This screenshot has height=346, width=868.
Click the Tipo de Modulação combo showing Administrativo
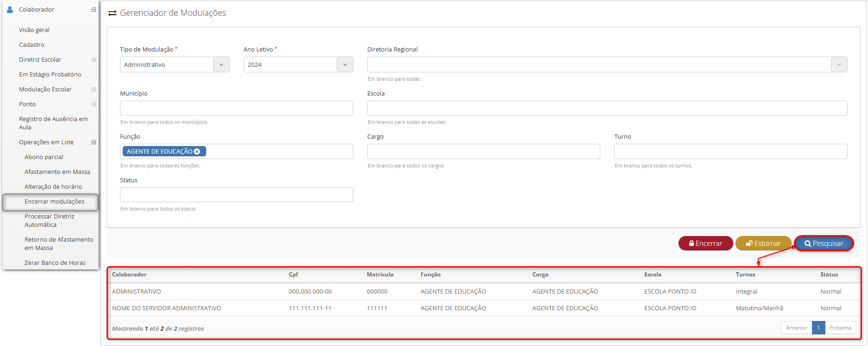[175, 64]
